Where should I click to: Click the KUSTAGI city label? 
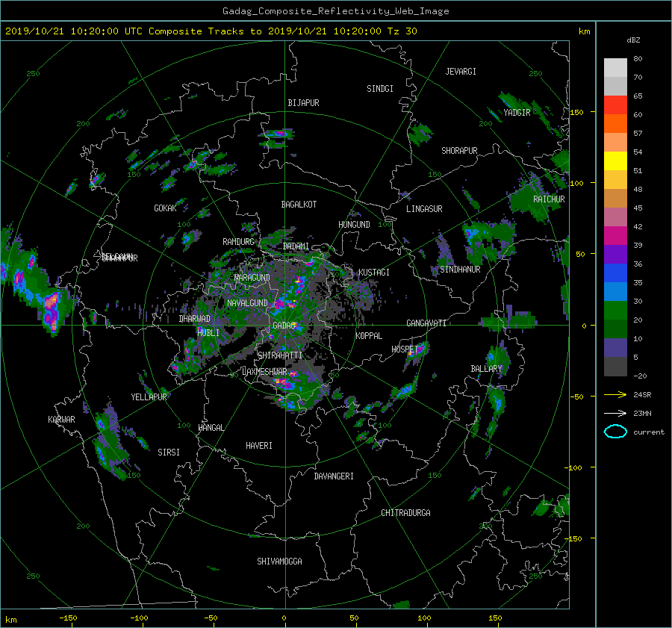point(374,273)
